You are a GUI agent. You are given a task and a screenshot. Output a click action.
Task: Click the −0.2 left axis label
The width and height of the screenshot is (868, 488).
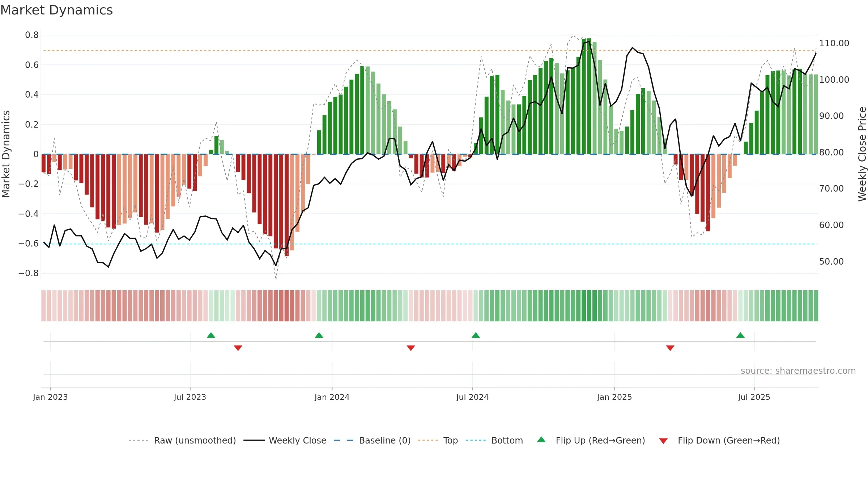pyautogui.click(x=29, y=184)
